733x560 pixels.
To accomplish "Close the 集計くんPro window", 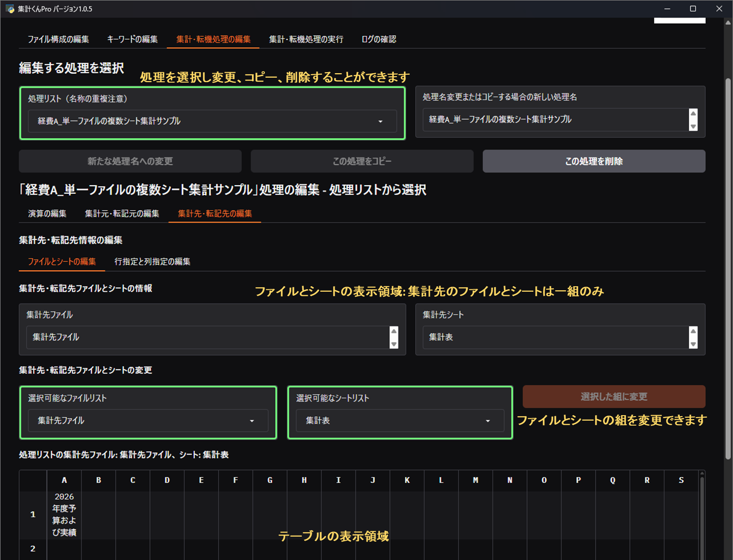I will pos(719,9).
